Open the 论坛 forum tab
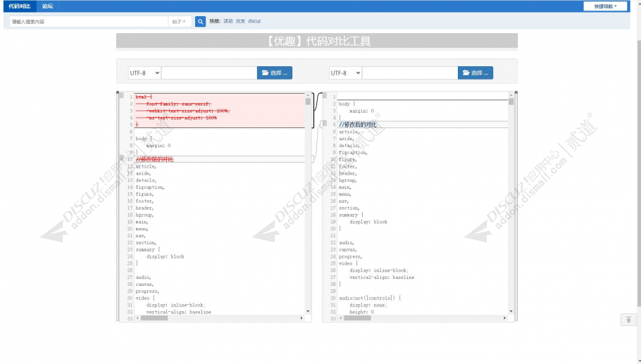Screen dimensions: 641x364 click(47, 6)
